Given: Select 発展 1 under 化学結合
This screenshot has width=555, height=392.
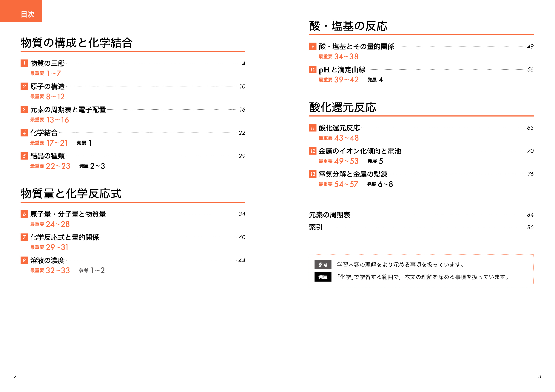Looking at the screenshot, I should (x=84, y=143).
